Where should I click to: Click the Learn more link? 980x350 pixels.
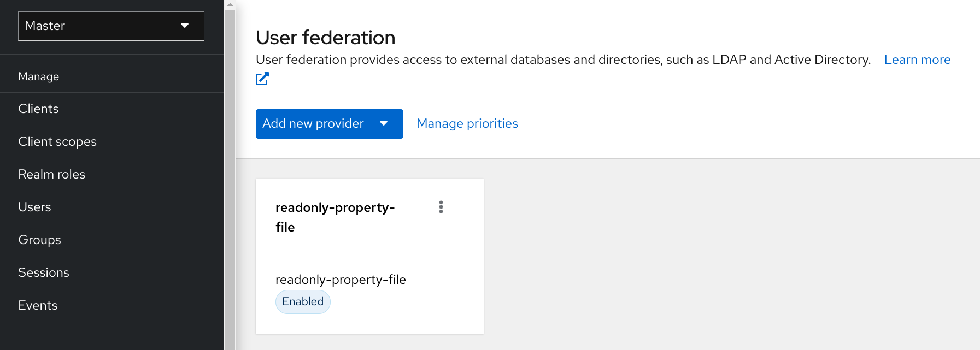tap(917, 60)
